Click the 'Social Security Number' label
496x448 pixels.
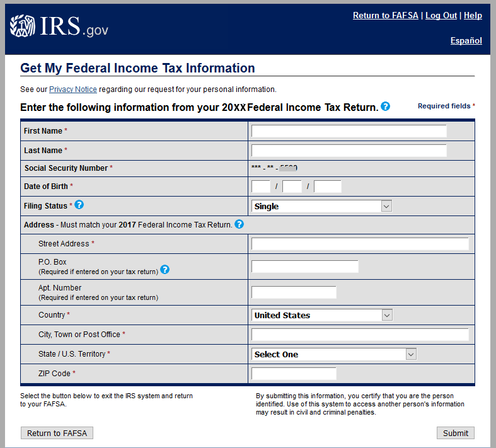click(66, 168)
